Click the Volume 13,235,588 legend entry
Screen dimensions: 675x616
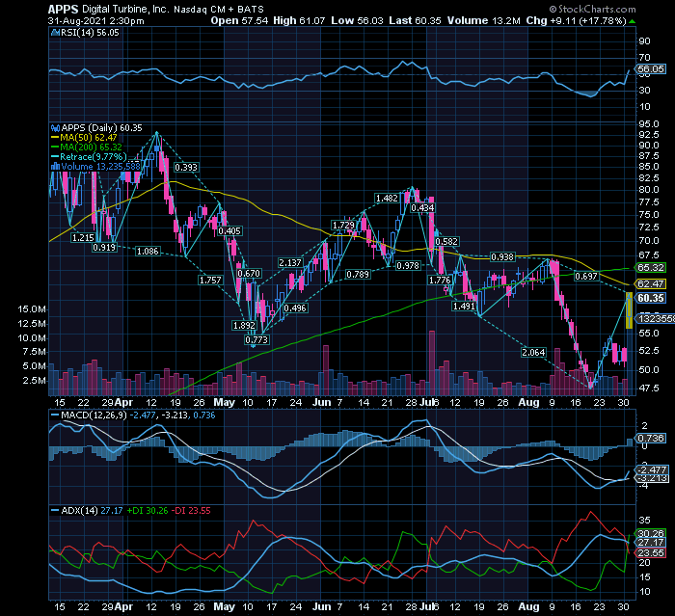(x=96, y=167)
